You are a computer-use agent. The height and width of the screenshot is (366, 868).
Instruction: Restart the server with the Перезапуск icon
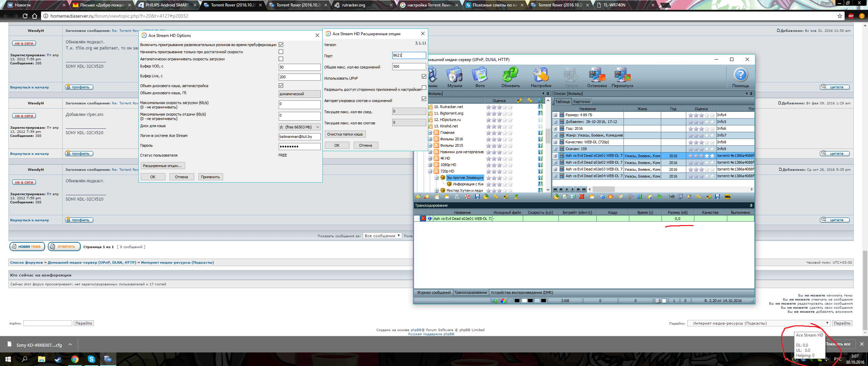[622, 77]
